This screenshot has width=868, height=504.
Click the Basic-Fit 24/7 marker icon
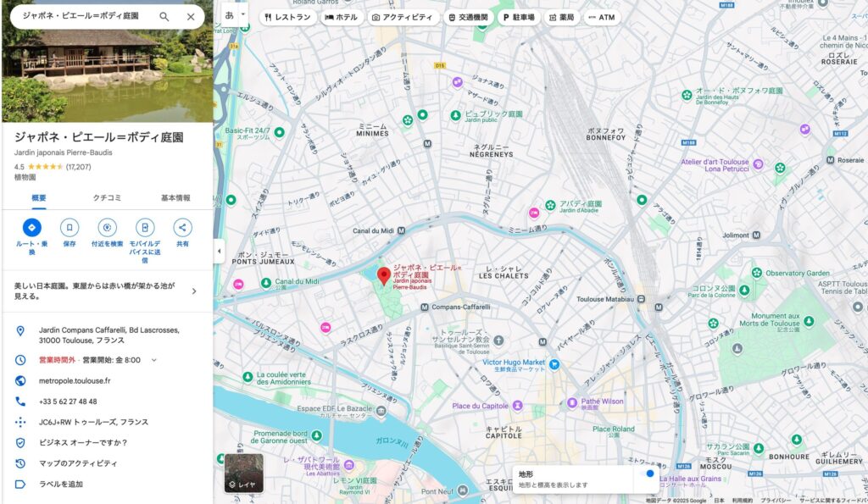(280, 131)
